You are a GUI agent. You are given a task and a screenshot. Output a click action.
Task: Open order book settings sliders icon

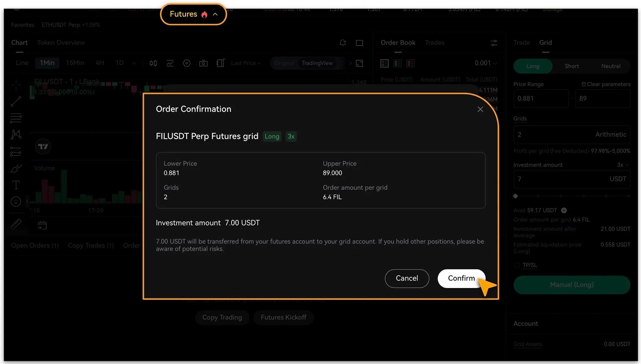point(494,43)
